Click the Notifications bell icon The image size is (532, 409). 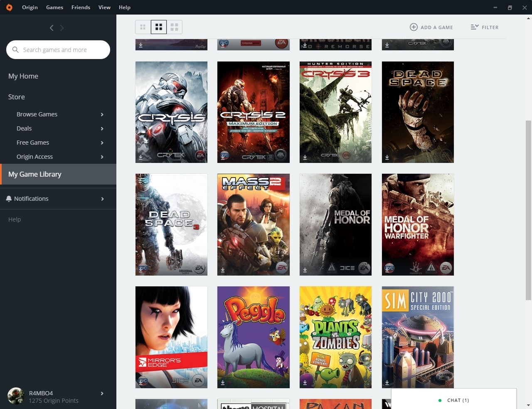click(9, 199)
